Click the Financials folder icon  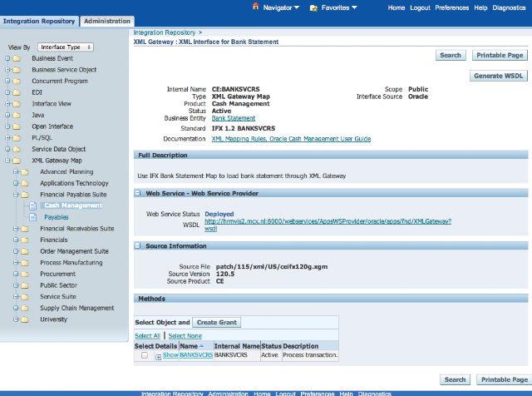pos(25,240)
